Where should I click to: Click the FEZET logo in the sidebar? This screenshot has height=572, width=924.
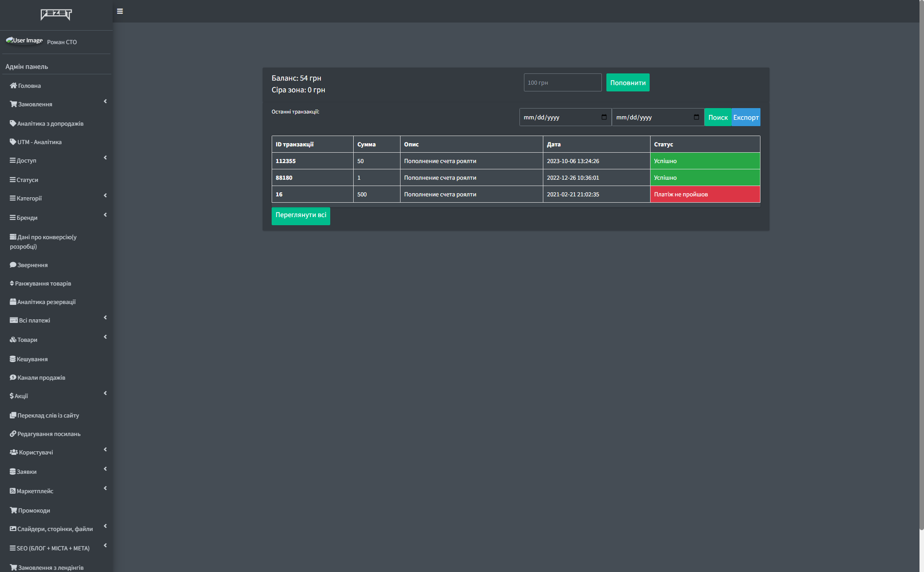click(x=56, y=15)
